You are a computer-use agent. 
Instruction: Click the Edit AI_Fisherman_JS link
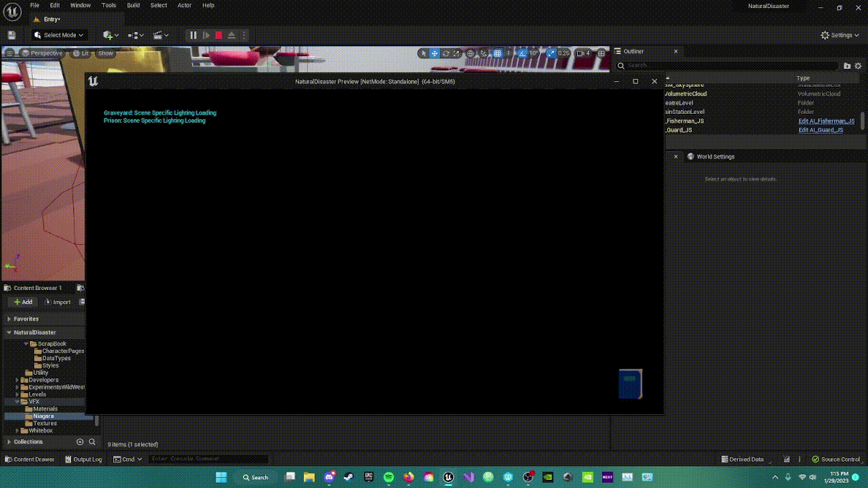(x=827, y=121)
